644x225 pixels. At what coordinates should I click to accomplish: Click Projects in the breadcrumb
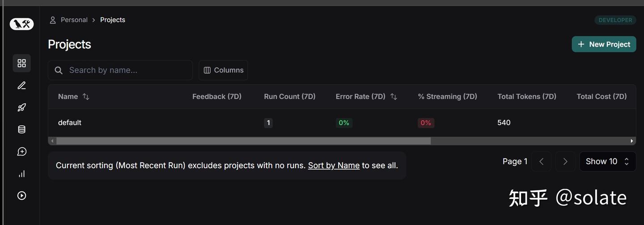tap(113, 20)
